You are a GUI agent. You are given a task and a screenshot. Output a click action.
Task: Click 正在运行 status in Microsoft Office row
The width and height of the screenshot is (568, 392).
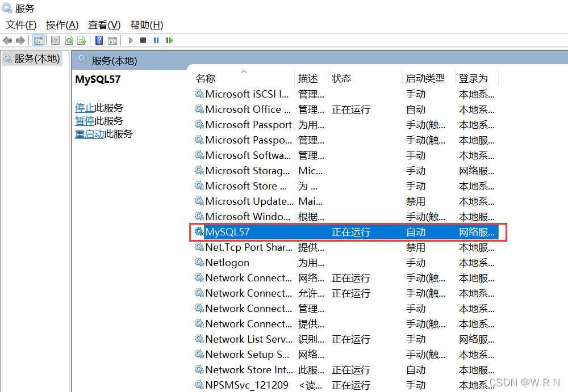click(351, 109)
